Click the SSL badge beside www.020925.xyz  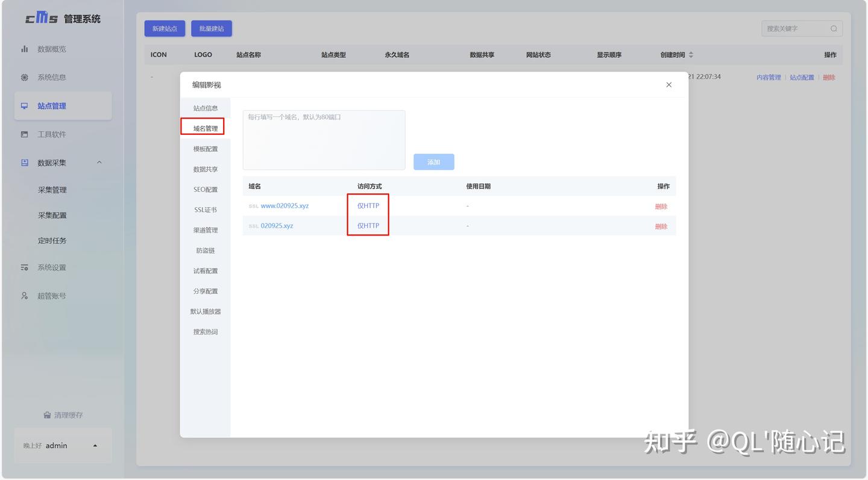pyautogui.click(x=254, y=206)
